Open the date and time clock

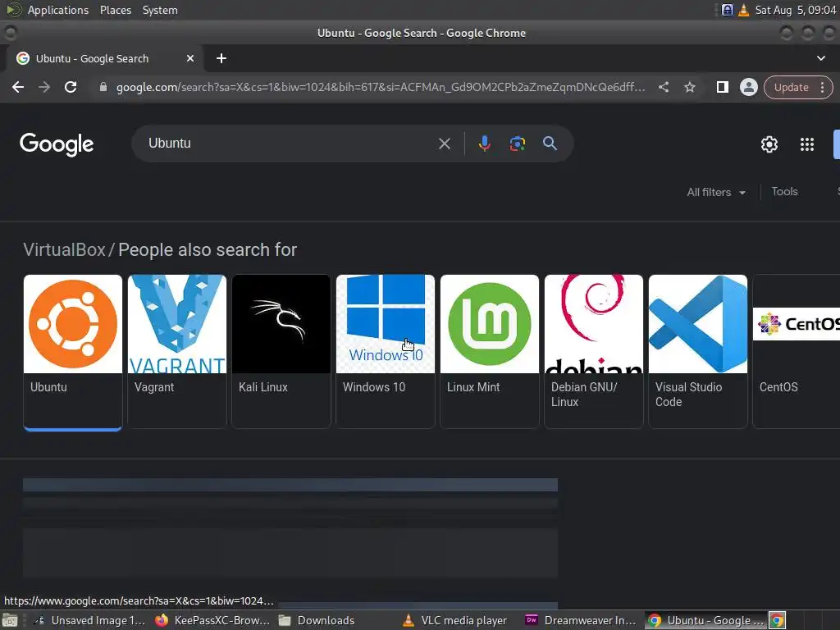pos(795,10)
